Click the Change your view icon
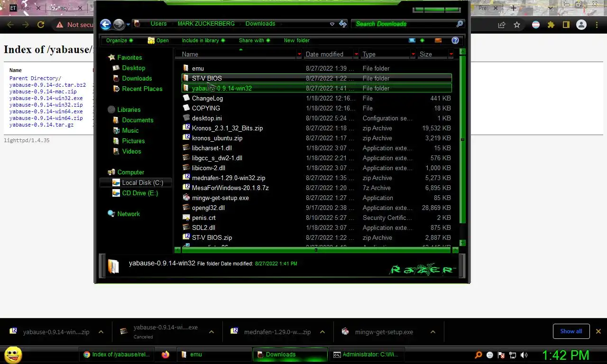 (x=412, y=40)
